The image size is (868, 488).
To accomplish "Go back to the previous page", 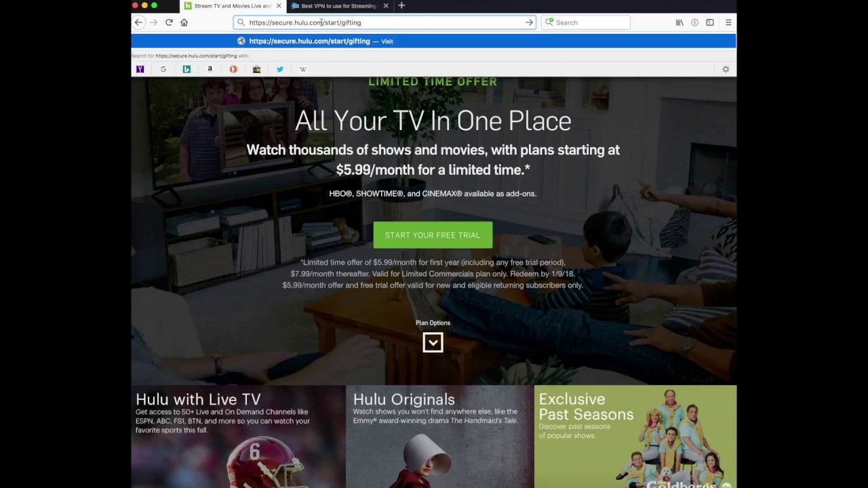I will pos(138,22).
